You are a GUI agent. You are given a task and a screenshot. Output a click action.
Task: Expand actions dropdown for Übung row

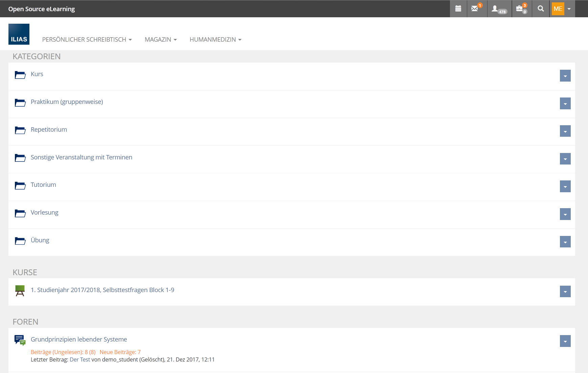pos(565,242)
